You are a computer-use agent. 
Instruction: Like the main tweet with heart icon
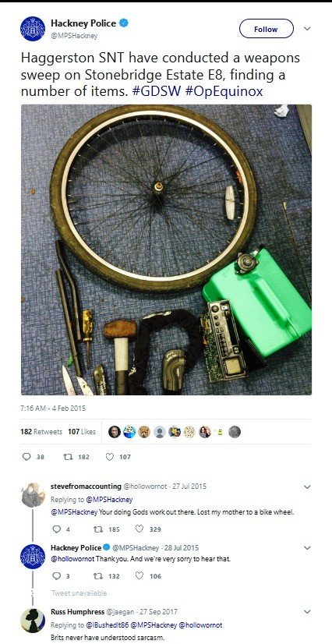[110, 457]
